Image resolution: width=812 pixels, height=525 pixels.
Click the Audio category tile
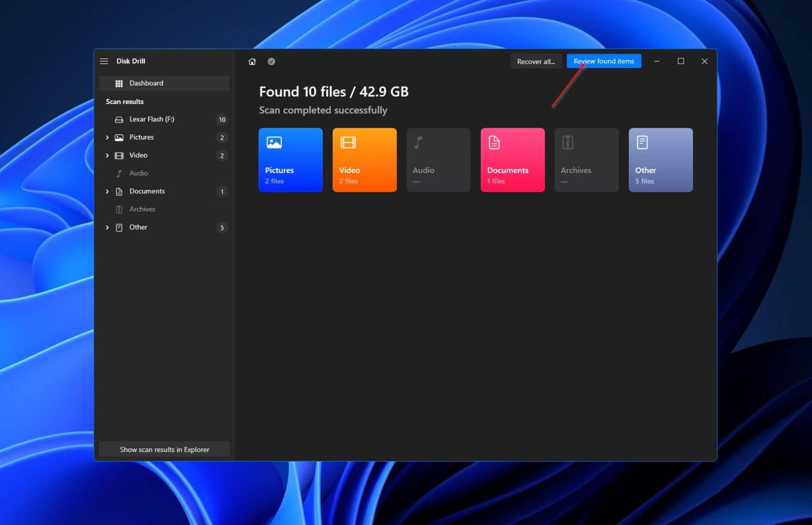(x=438, y=160)
